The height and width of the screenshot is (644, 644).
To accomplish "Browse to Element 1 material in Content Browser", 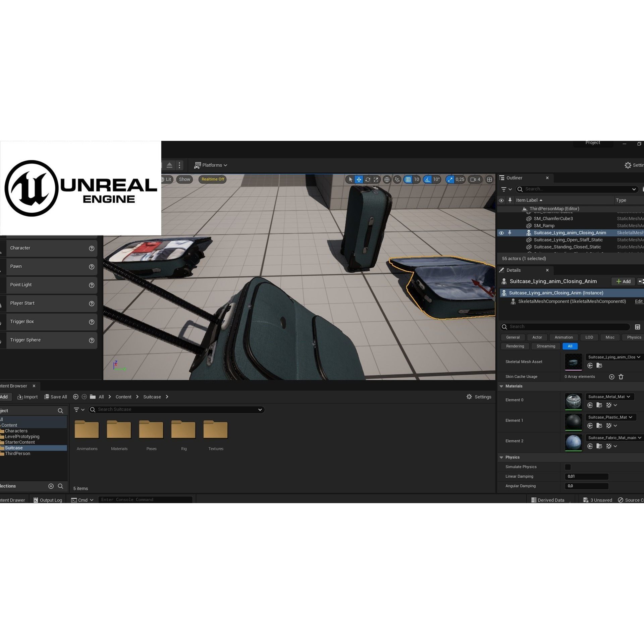I will (599, 426).
